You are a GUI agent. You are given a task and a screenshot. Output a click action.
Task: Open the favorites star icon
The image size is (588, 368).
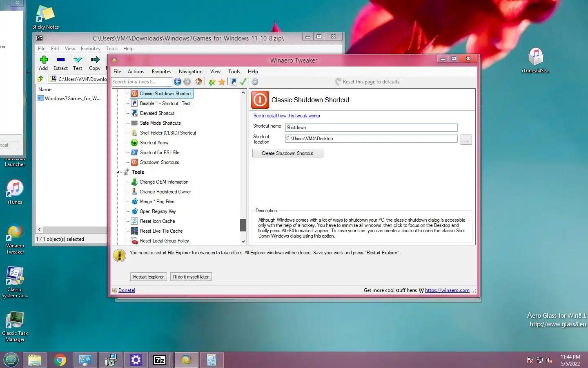[x=222, y=82]
